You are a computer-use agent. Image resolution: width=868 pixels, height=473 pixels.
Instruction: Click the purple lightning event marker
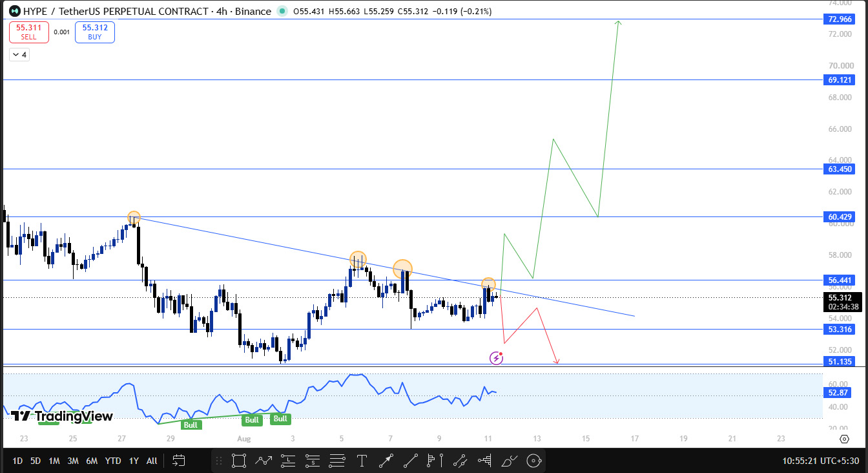tap(496, 357)
